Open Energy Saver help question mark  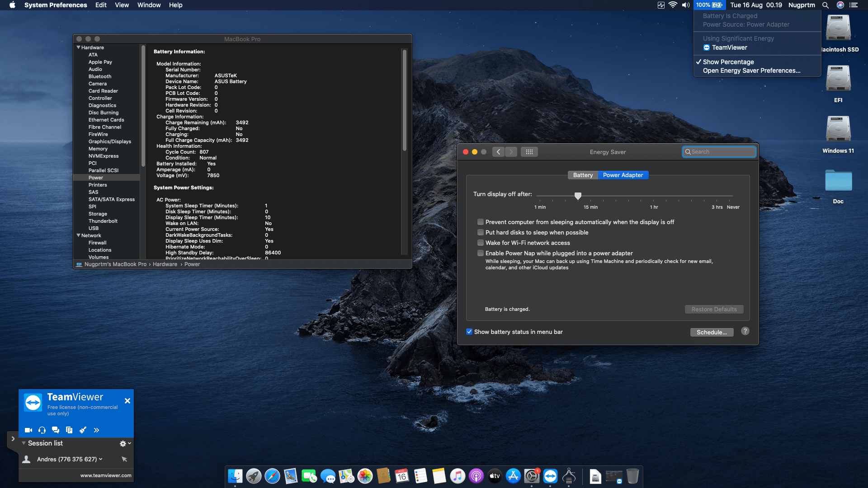pyautogui.click(x=745, y=331)
